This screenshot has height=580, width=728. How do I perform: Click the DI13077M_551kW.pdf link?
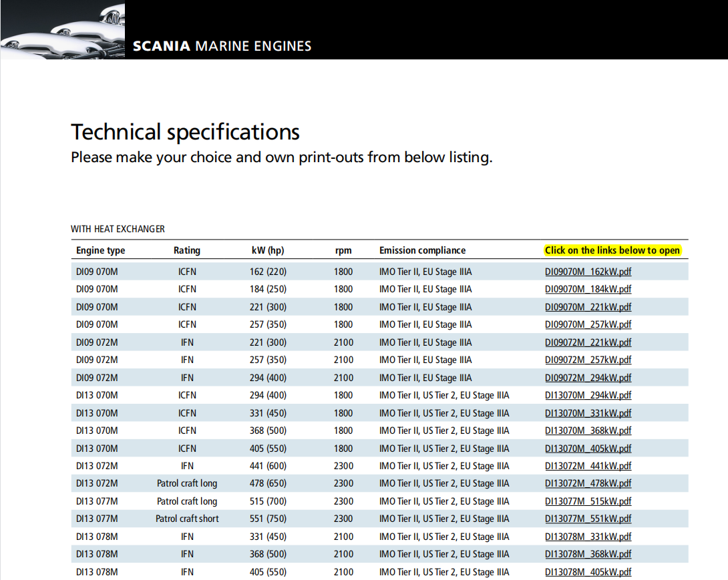click(588, 519)
